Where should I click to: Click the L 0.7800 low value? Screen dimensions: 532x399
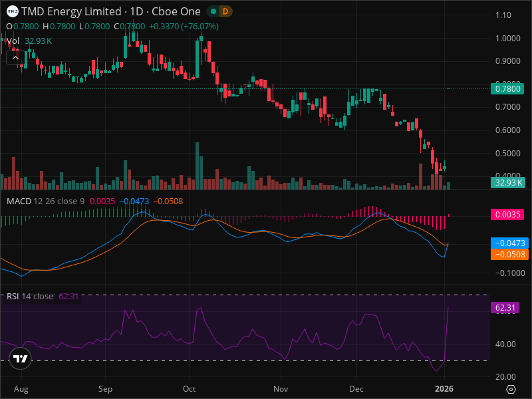(x=94, y=27)
